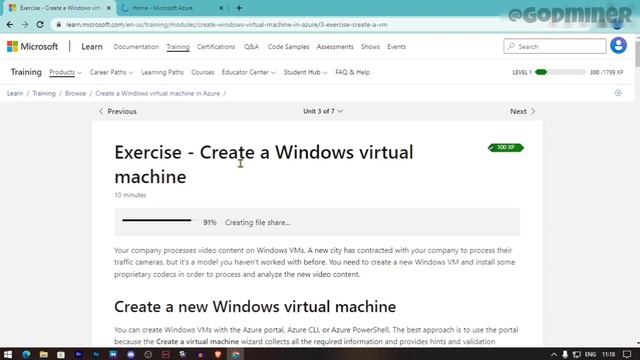Open the microphone tray icon
Viewport: 640px width, 360px height.
tap(565, 354)
